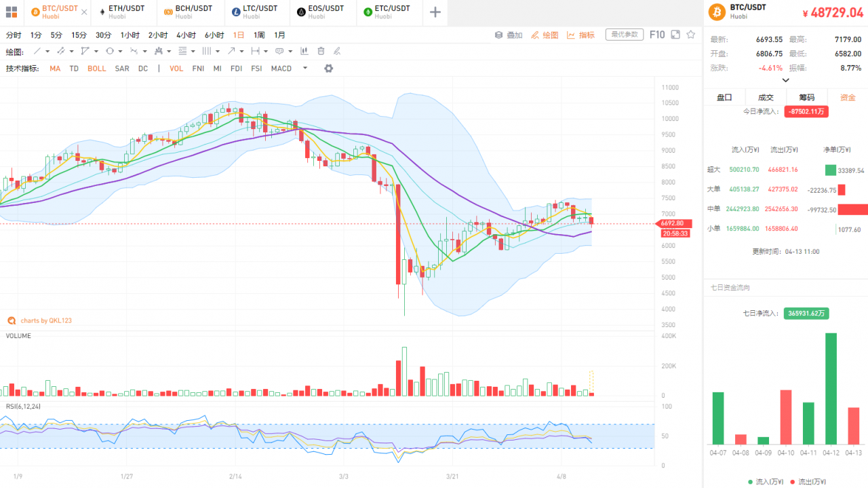Select the vertical lines drawing tool
The height and width of the screenshot is (488, 868).
coord(207,51)
